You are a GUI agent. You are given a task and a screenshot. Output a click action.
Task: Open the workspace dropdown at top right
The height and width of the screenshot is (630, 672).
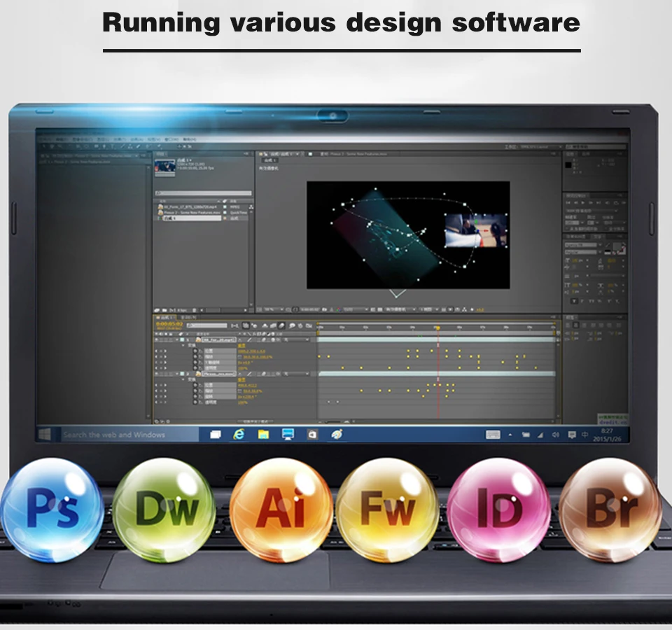coord(541,147)
